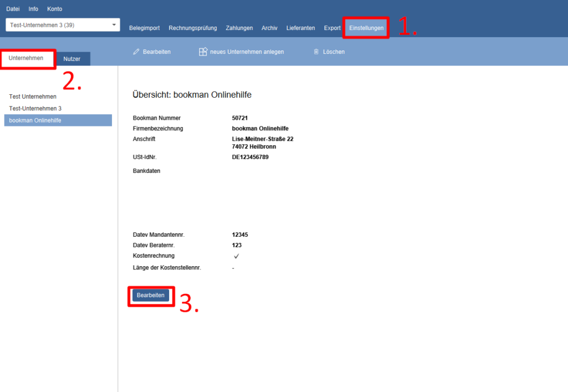Click Firmenbezeichnung value bookman Onlinehilfe
Image resolution: width=568 pixels, height=392 pixels.
pyautogui.click(x=260, y=129)
